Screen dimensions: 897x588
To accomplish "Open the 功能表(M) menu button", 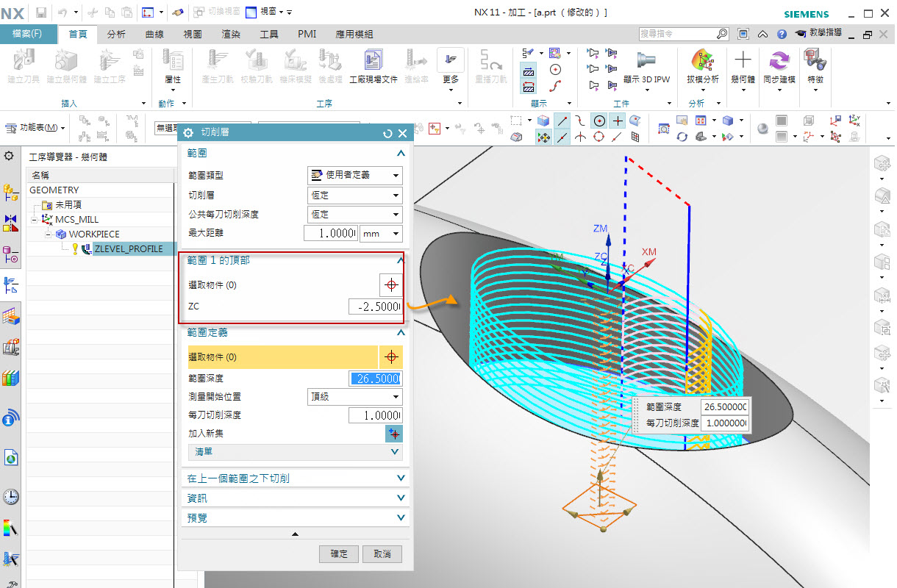I will pyautogui.click(x=34, y=128).
